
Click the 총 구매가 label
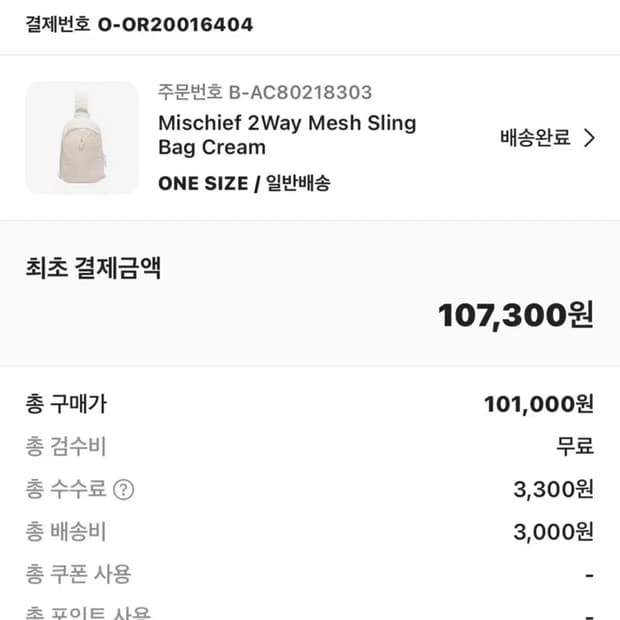[x=66, y=404]
